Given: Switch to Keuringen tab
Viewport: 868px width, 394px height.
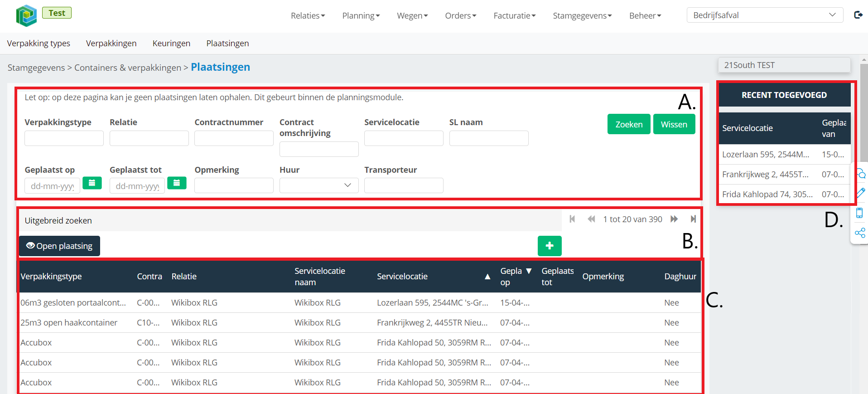Looking at the screenshot, I should [171, 43].
